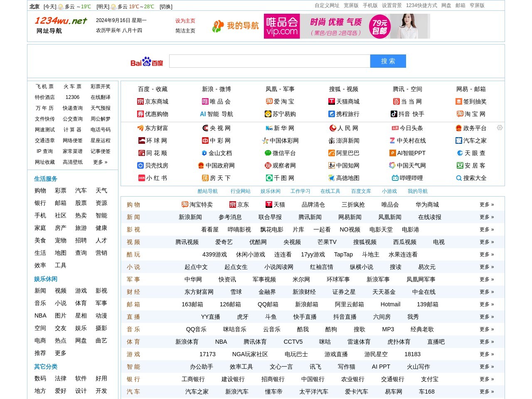Expand 更多 in the 视频 row
Screen dimensions: 532x399
486,242
